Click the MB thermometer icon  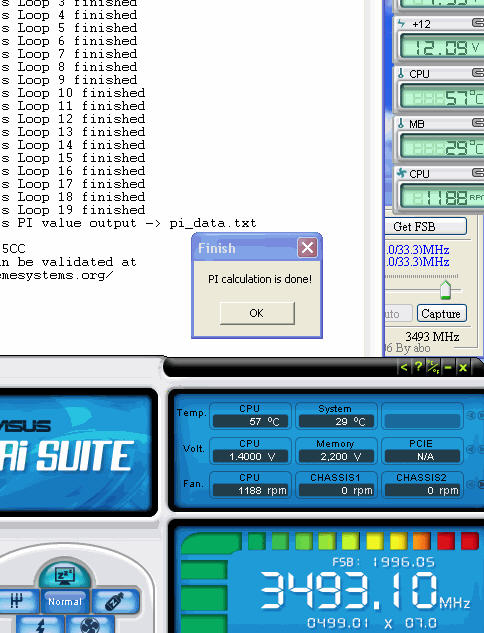click(x=400, y=123)
